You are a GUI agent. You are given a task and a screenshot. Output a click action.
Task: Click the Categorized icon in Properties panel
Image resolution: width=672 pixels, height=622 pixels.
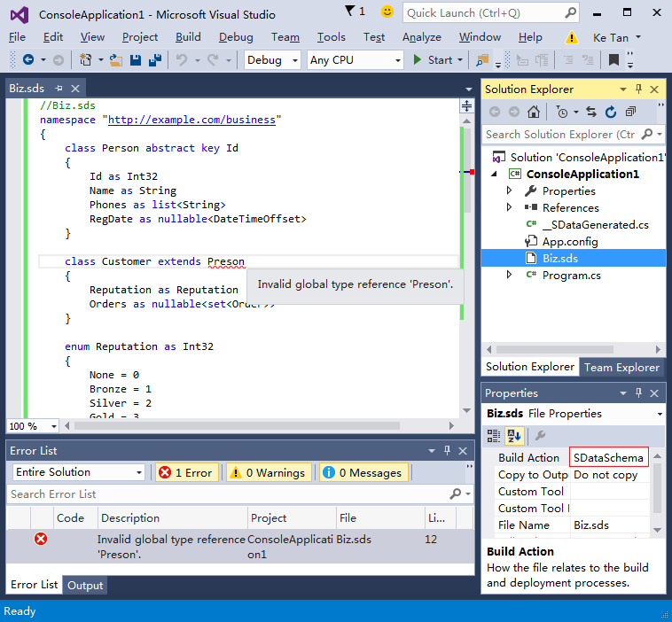[x=493, y=436]
